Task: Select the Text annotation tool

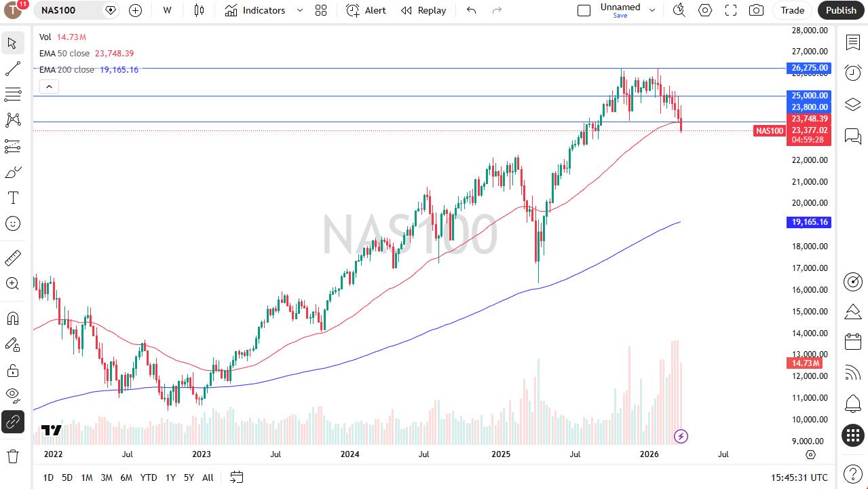Action: 12,198
